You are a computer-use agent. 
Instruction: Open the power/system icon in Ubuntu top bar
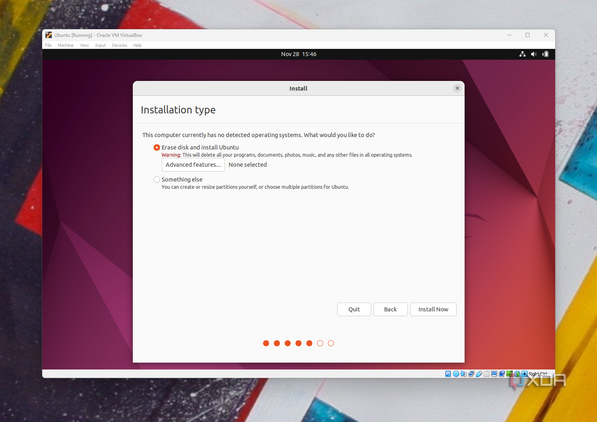pos(545,54)
